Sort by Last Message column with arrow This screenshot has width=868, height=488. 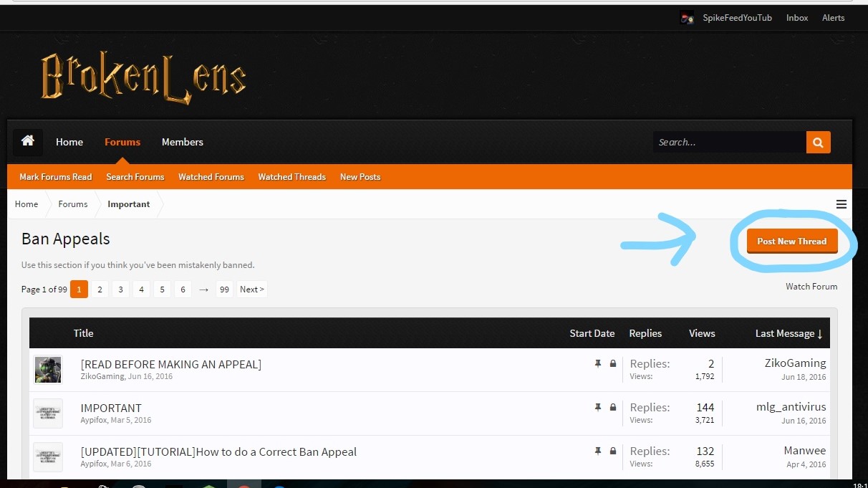point(789,333)
